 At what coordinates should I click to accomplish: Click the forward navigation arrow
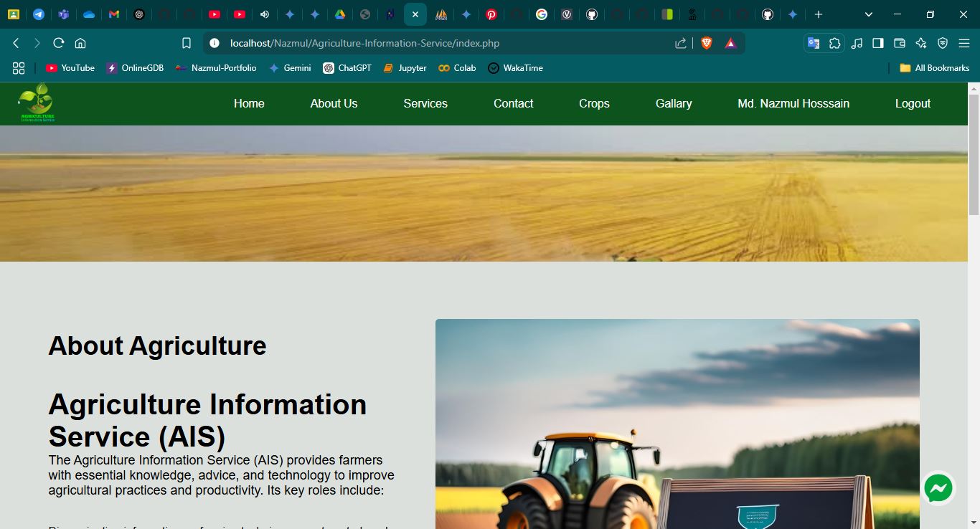click(37, 43)
